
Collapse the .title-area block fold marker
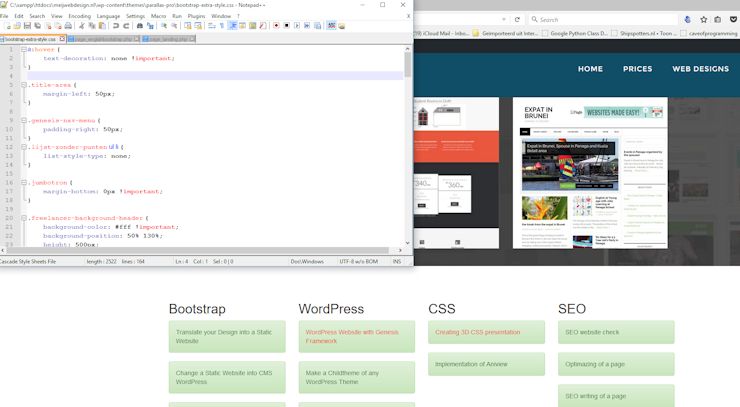[24, 85]
